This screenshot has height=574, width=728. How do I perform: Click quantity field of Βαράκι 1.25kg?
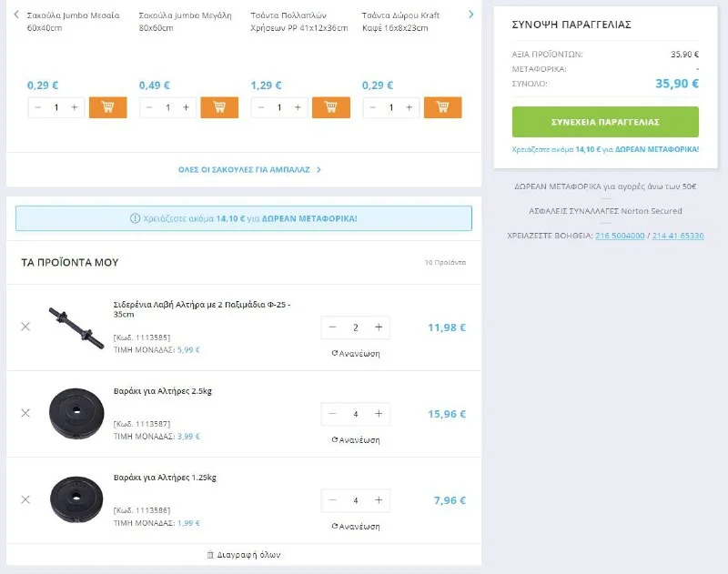pyautogui.click(x=356, y=500)
